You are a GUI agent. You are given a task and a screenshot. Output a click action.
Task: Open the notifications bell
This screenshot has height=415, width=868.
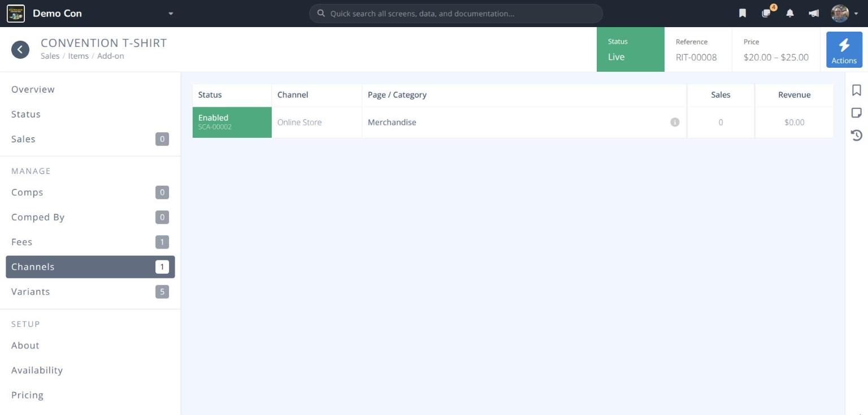click(790, 14)
